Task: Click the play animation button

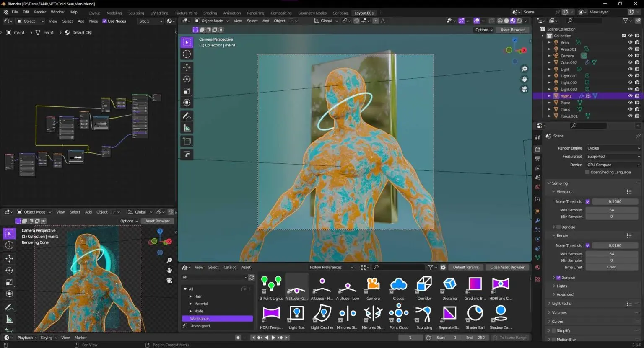Action: pos(273,338)
